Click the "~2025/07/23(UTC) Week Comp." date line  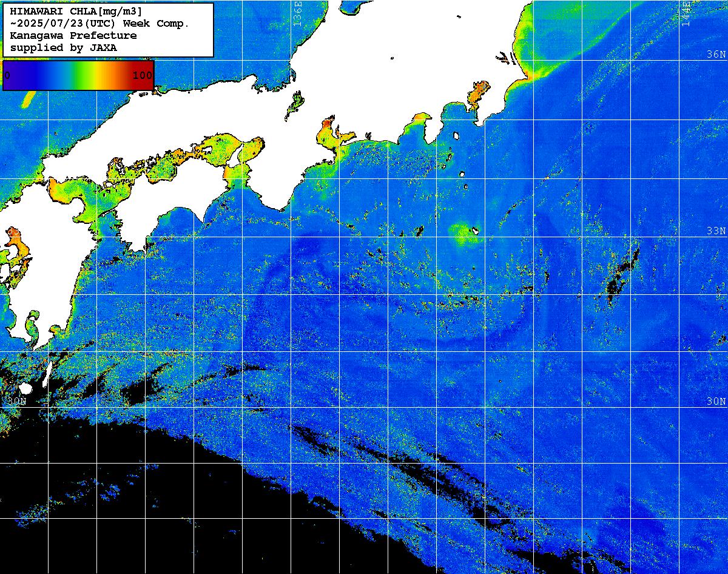(x=100, y=24)
